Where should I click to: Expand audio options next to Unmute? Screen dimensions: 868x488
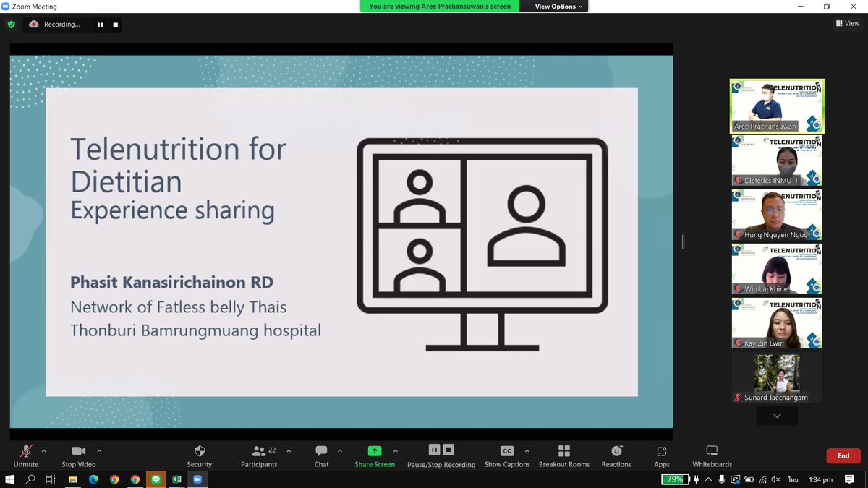(44, 450)
